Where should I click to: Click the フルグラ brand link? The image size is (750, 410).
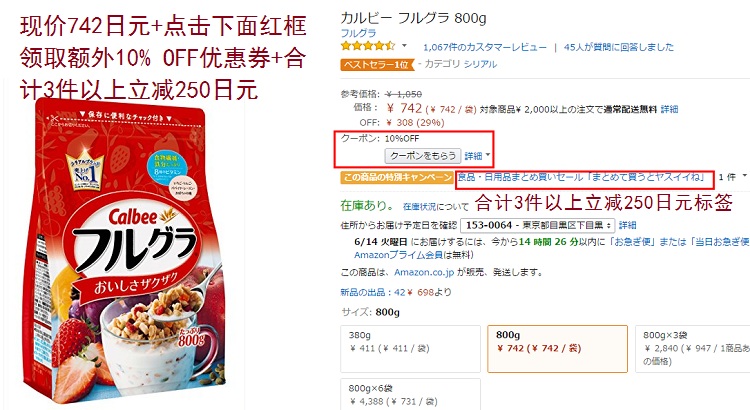(358, 33)
